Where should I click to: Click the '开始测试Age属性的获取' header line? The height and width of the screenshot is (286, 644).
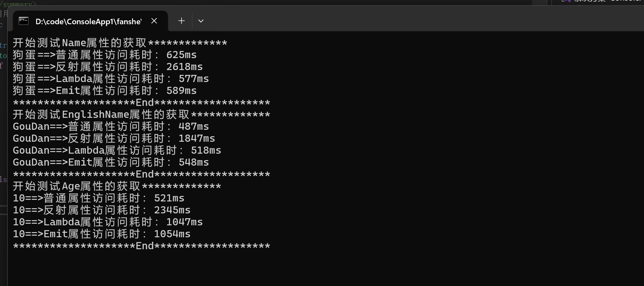117,186
